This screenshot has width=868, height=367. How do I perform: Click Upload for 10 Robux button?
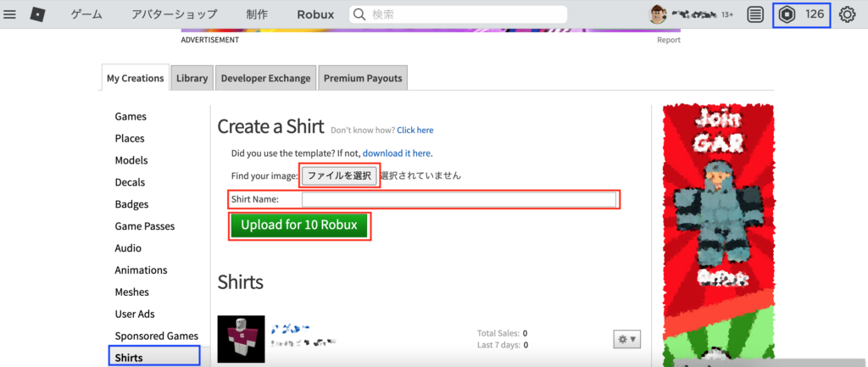coord(299,225)
